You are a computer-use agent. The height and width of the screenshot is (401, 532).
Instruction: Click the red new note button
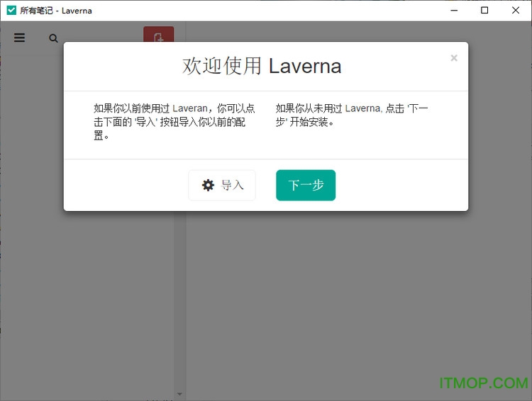tap(158, 34)
